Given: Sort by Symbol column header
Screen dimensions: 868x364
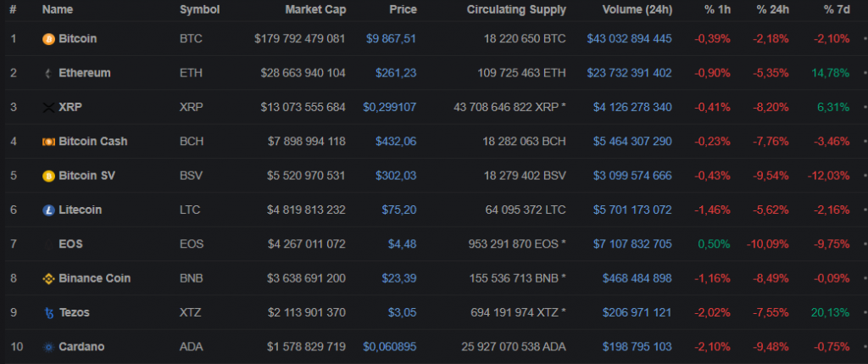Looking at the screenshot, I should coord(199,10).
